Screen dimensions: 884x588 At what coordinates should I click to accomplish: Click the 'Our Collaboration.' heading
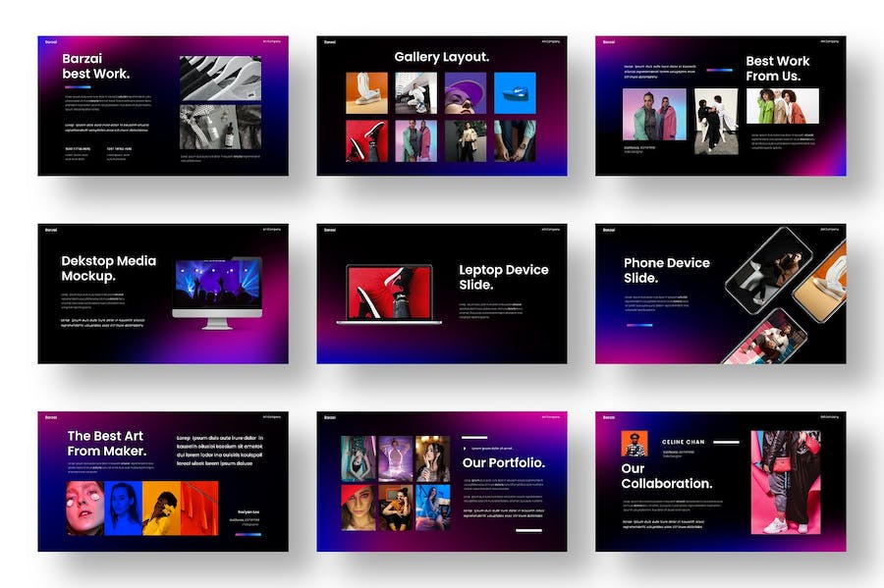click(x=666, y=476)
